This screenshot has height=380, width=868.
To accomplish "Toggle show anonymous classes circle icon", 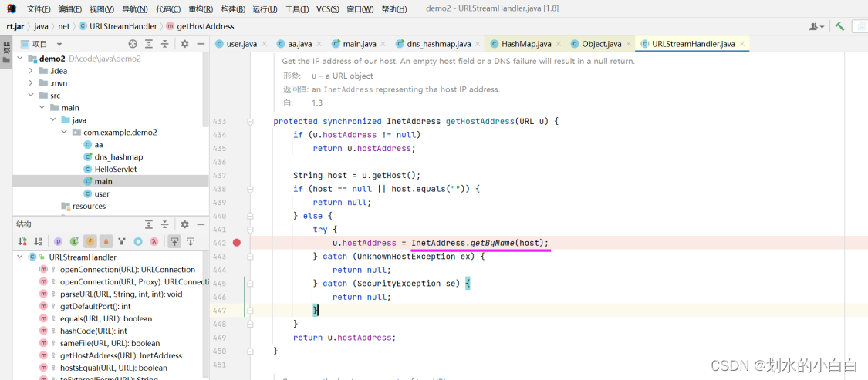I will pyautogui.click(x=138, y=241).
